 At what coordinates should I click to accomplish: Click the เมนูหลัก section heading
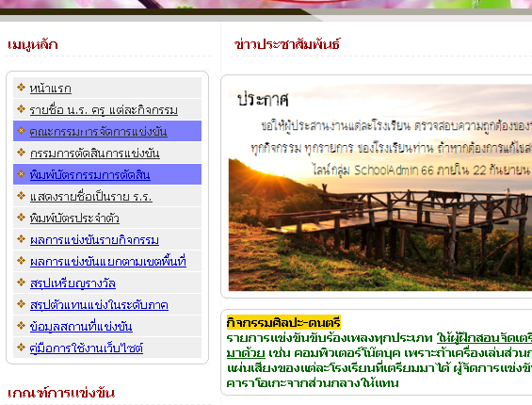[33, 45]
